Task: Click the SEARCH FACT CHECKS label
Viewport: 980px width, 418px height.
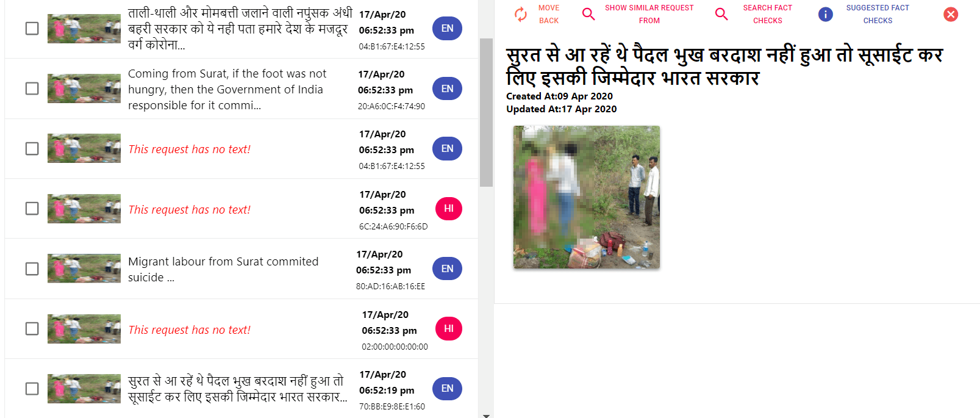Action: [x=767, y=14]
